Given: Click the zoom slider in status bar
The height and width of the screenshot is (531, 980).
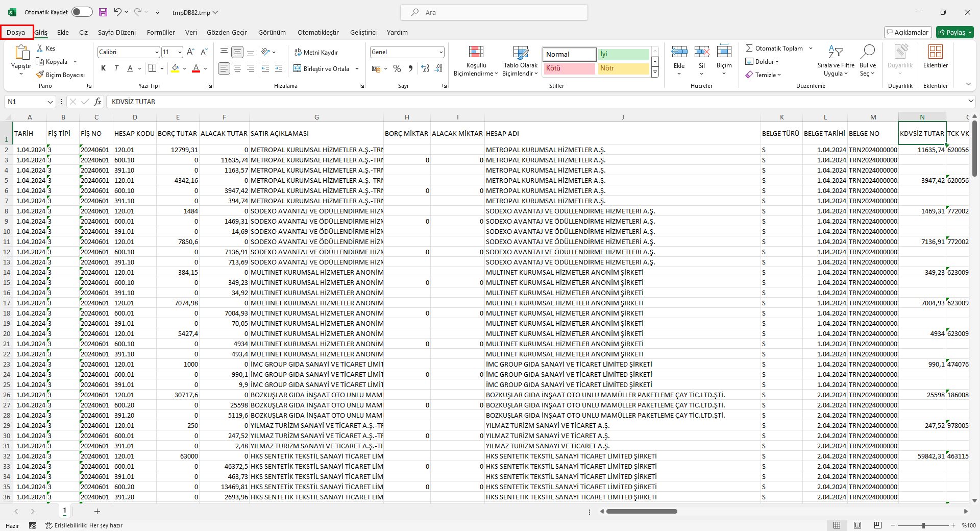Looking at the screenshot, I should click(x=923, y=525).
